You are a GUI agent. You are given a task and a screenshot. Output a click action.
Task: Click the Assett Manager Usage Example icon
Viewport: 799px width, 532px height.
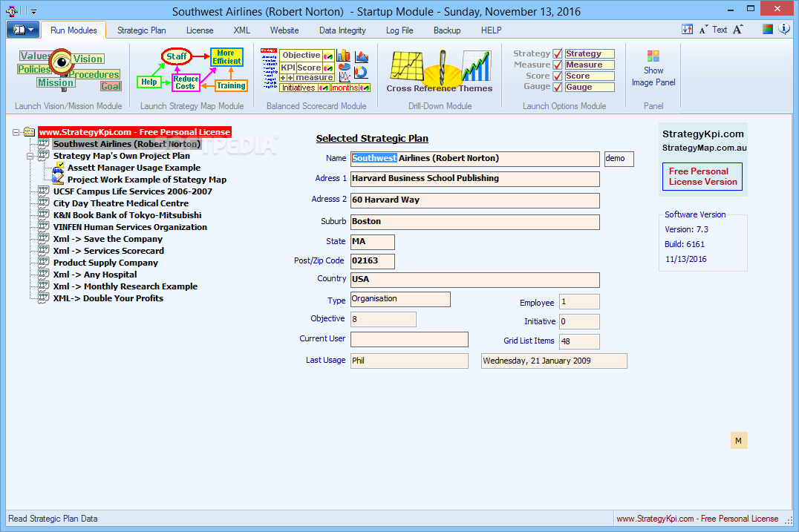tap(58, 168)
